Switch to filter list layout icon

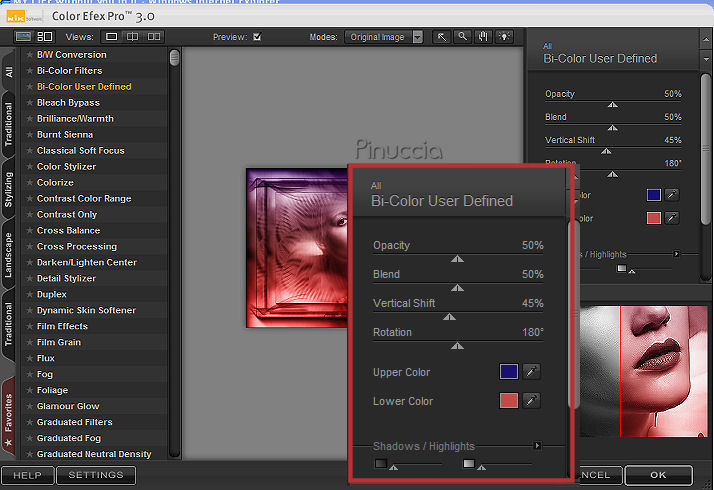(x=45, y=36)
